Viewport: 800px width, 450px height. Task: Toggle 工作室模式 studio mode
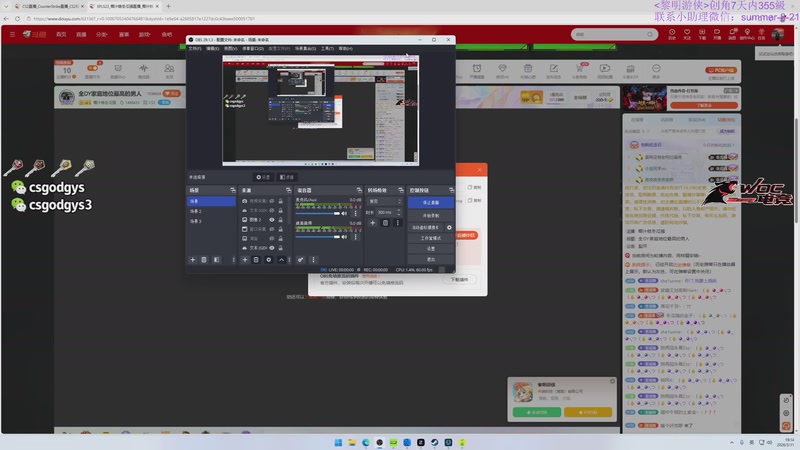pyautogui.click(x=431, y=238)
